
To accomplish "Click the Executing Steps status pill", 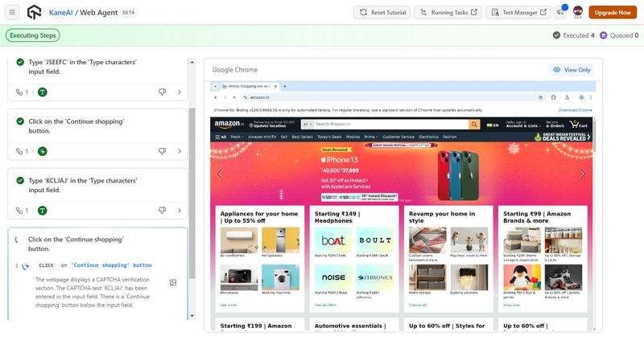I will click(33, 35).
